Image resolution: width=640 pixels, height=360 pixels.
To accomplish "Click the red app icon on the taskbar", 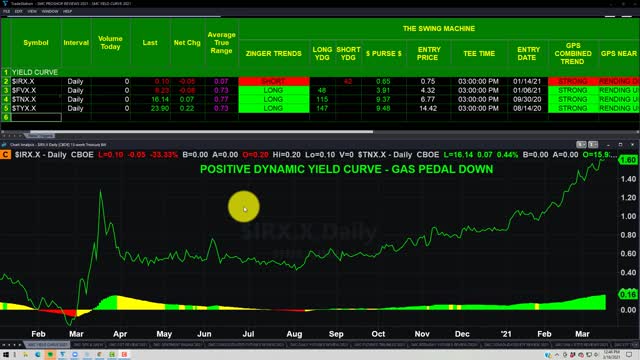I will click(124, 355).
